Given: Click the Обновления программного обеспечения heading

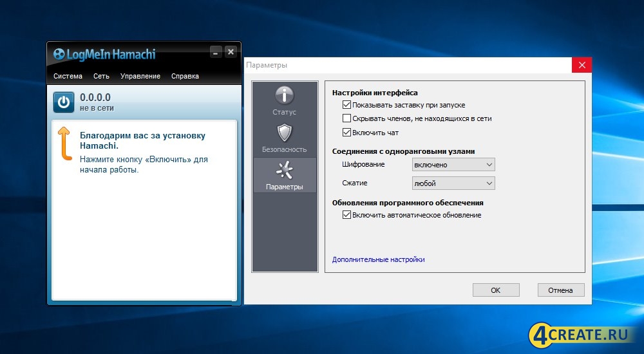Looking at the screenshot, I should click(408, 203).
